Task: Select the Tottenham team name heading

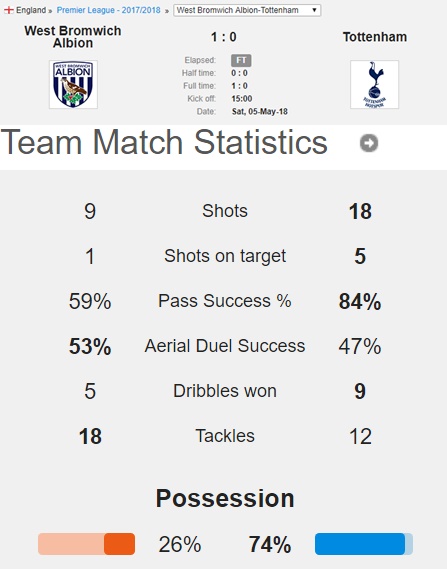Action: pyautogui.click(x=375, y=37)
